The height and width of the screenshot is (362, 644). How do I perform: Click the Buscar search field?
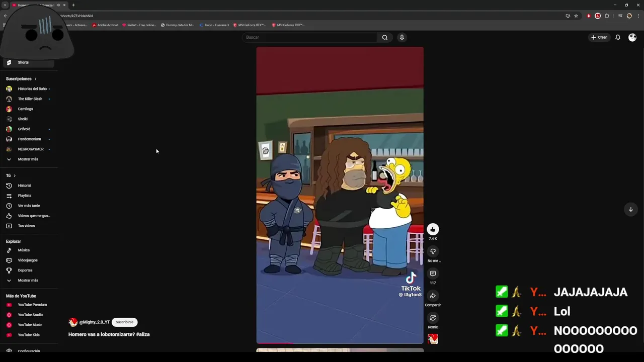coord(309,37)
